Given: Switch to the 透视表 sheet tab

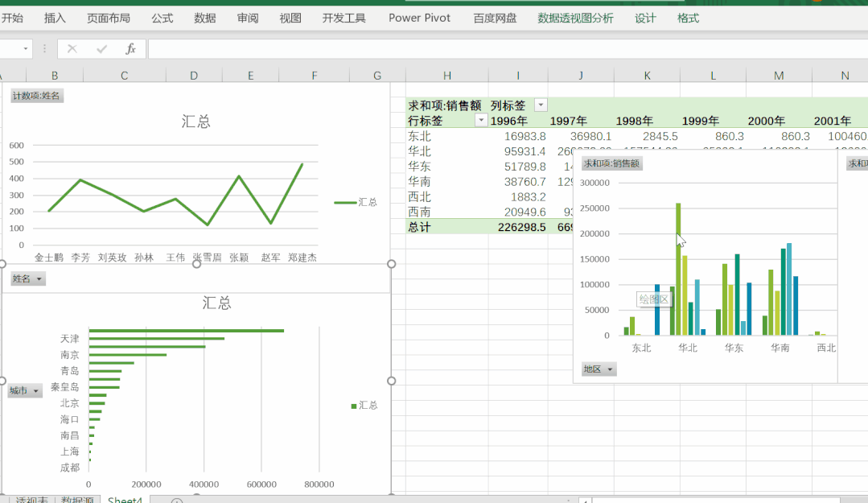Looking at the screenshot, I should click(x=31, y=500).
